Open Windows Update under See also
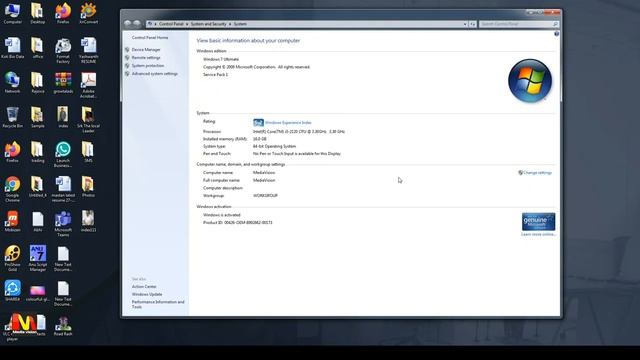The height and width of the screenshot is (360, 640). click(147, 294)
